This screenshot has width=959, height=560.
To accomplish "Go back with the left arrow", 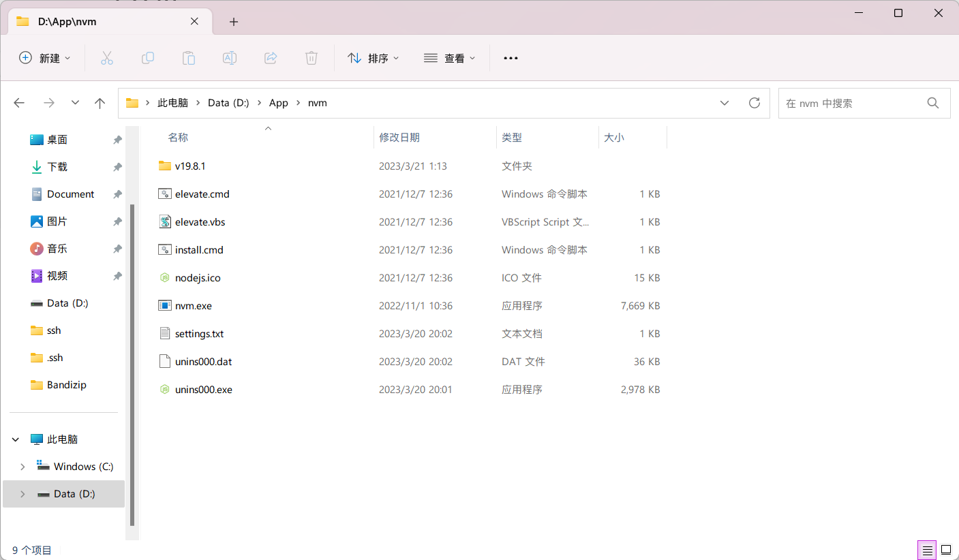I will [x=19, y=103].
